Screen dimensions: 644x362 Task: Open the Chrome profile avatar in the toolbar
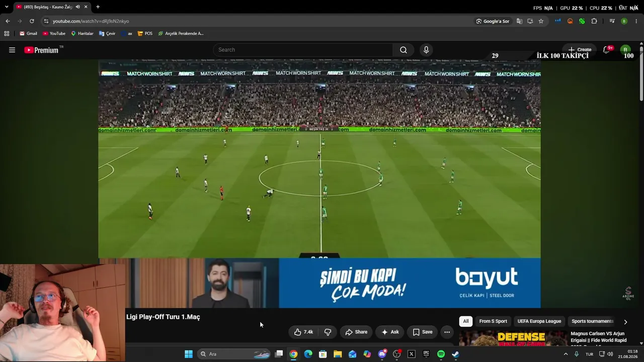pos(624,21)
